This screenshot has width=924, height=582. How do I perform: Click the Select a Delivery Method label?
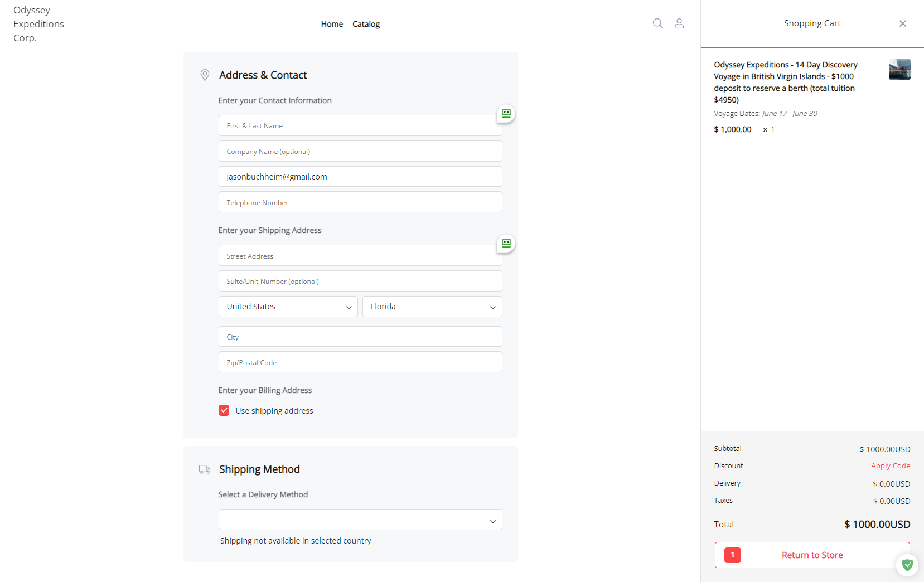[263, 494]
